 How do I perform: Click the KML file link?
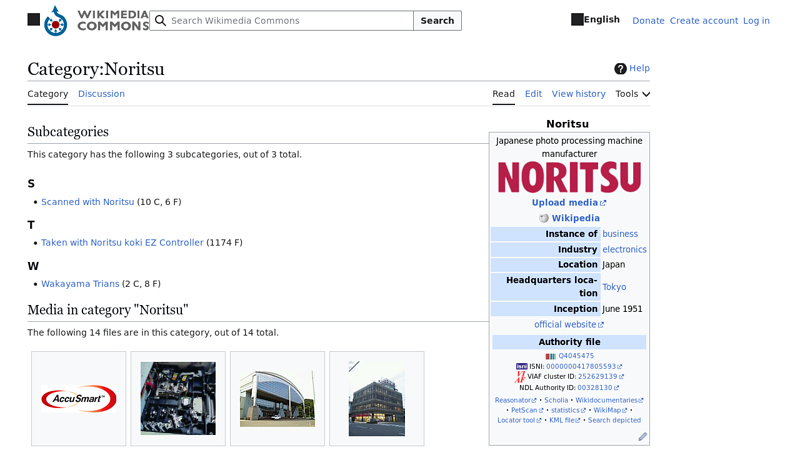(x=564, y=420)
